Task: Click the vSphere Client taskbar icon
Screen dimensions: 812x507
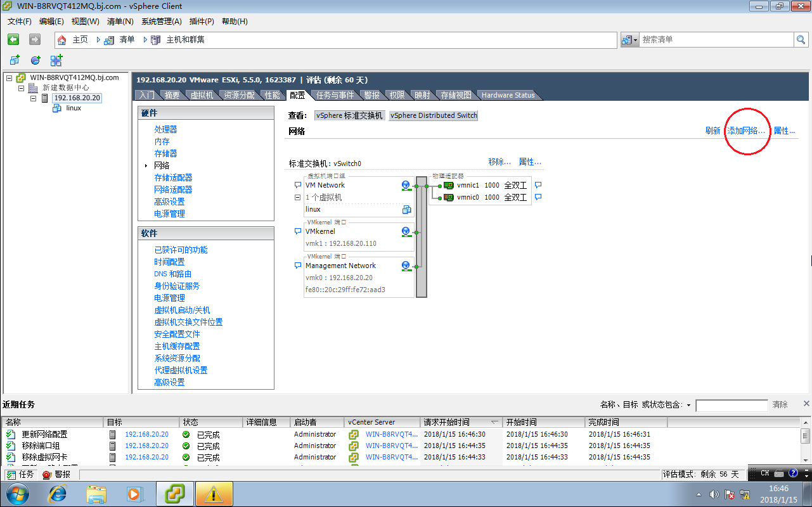Action: [x=175, y=494]
